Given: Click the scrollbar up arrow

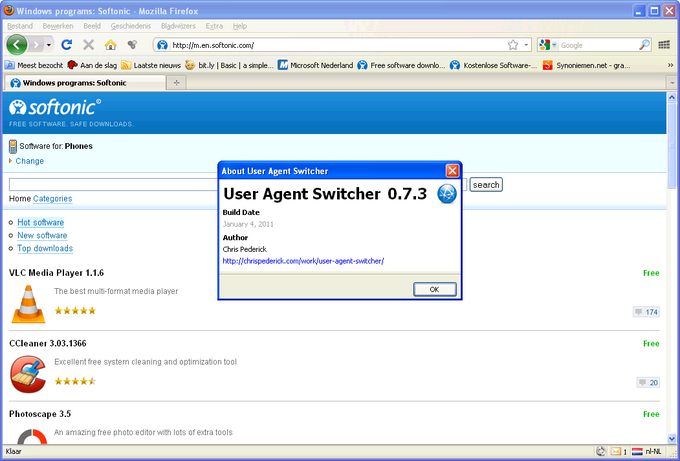Looking at the screenshot, I should (672, 98).
